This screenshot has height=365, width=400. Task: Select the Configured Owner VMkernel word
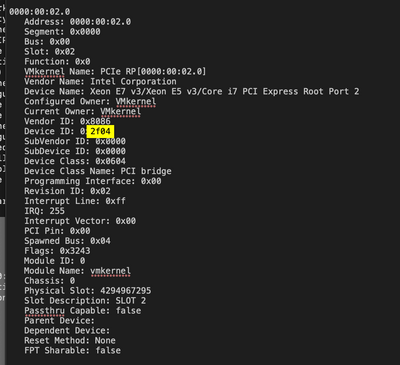click(x=136, y=101)
